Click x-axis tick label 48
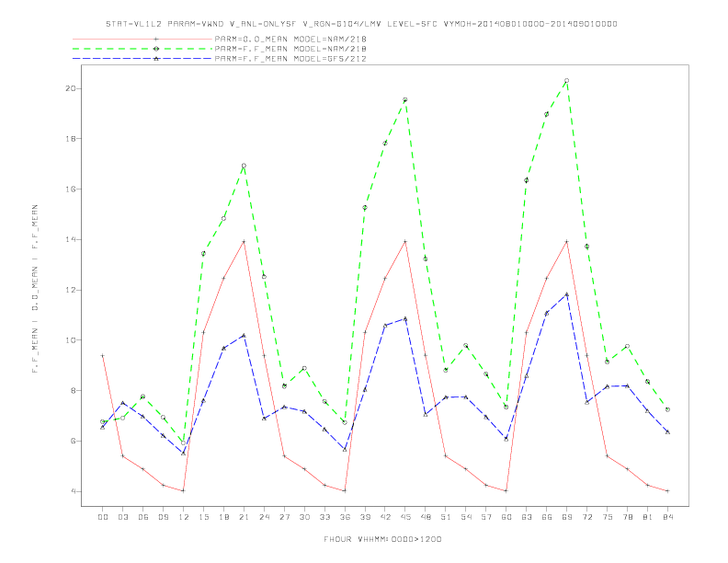 point(426,517)
